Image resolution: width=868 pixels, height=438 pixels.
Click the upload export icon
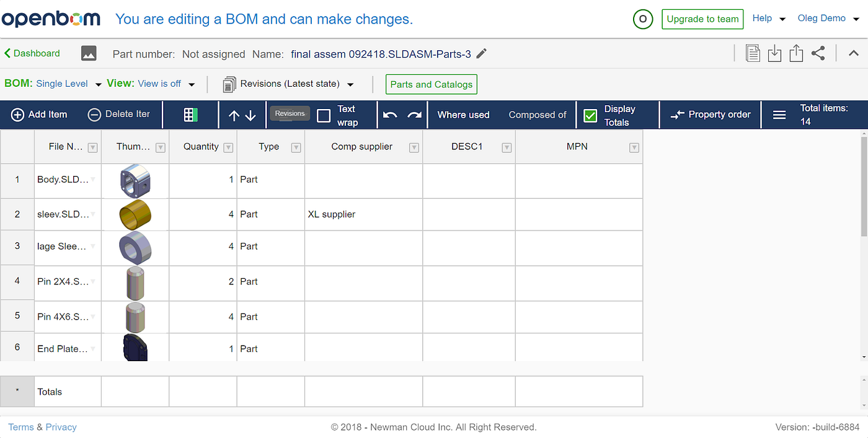point(796,53)
